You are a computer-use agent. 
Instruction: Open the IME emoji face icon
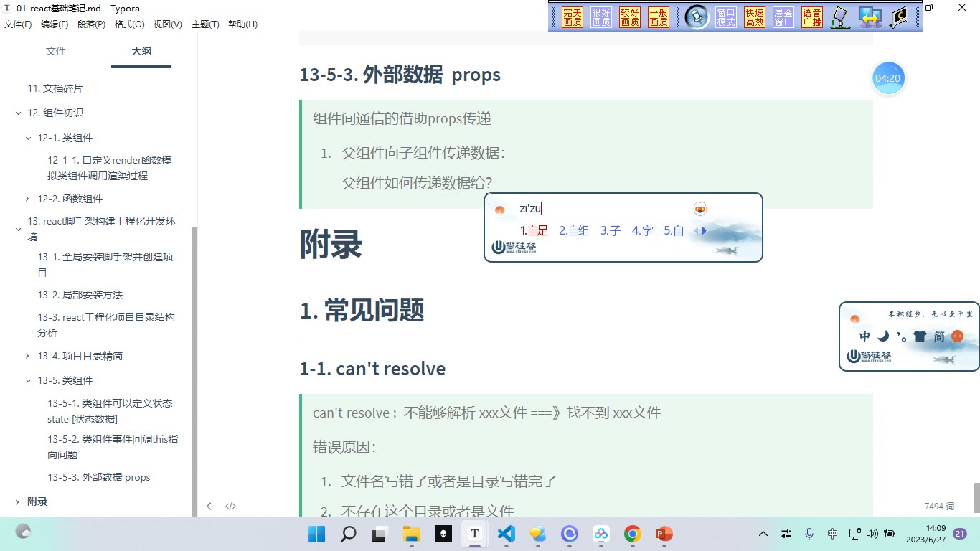(x=957, y=336)
